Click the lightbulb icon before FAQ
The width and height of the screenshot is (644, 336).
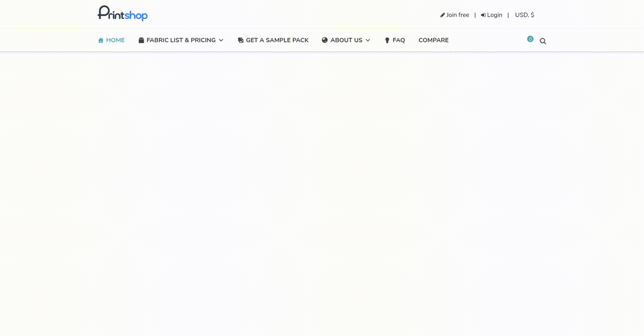tap(387, 40)
